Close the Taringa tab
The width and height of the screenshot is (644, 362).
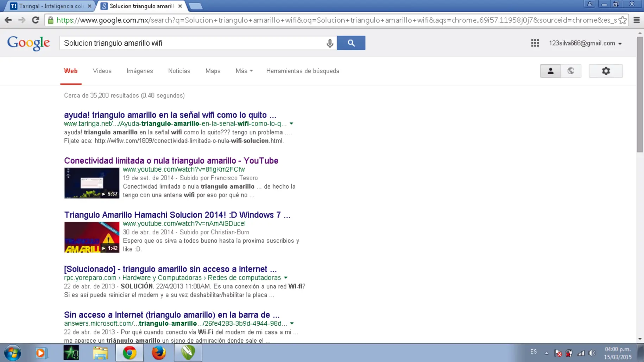(x=89, y=6)
